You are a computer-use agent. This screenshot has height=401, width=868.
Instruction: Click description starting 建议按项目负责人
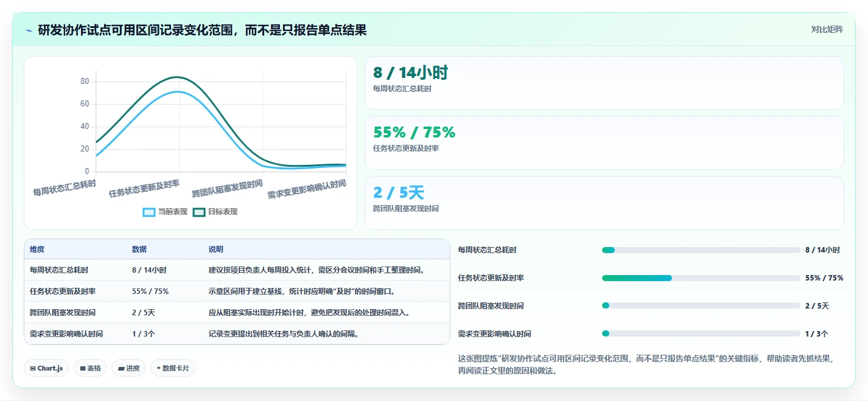coord(317,270)
